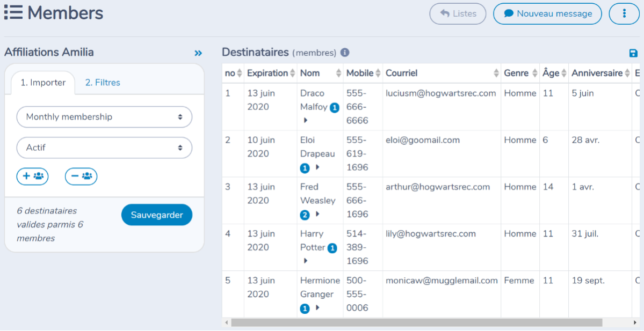Click email eloi@goomail.com
The image size is (644, 331).
tap(423, 140)
